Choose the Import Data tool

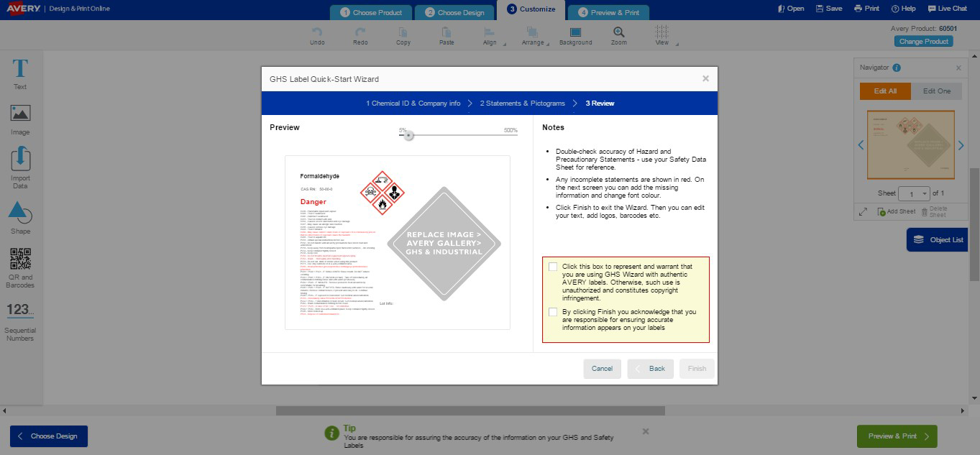[x=20, y=168]
